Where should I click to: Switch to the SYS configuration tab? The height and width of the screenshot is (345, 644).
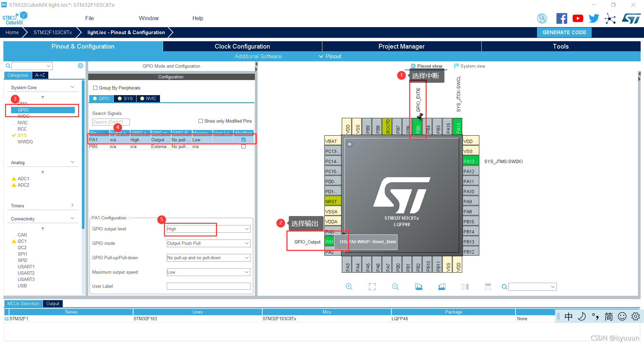(x=125, y=98)
